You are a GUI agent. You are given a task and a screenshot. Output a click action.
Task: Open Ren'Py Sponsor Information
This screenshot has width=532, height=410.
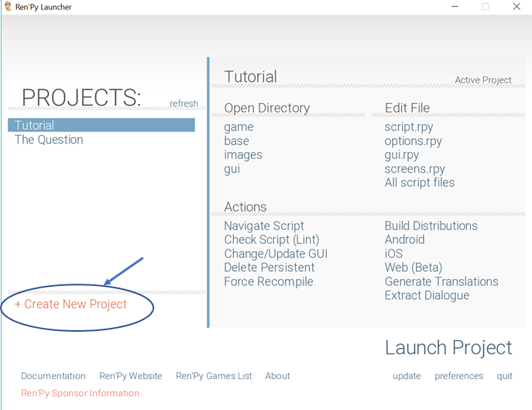(80, 394)
